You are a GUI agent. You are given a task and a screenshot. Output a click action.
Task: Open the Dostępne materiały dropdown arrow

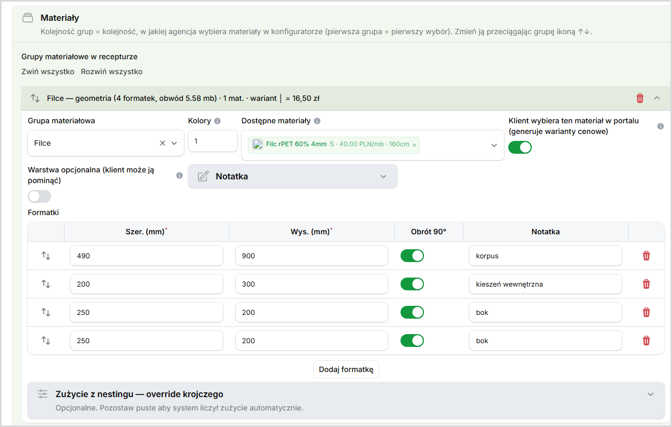point(494,145)
